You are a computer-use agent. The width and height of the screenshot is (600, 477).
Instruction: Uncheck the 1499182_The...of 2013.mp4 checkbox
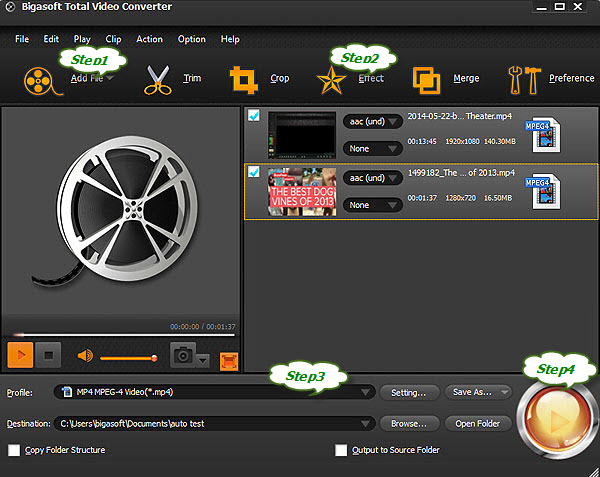point(254,172)
